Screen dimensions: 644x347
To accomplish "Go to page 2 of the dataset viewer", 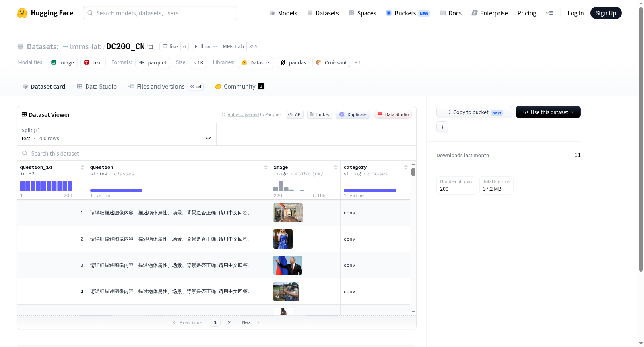I will (229, 322).
